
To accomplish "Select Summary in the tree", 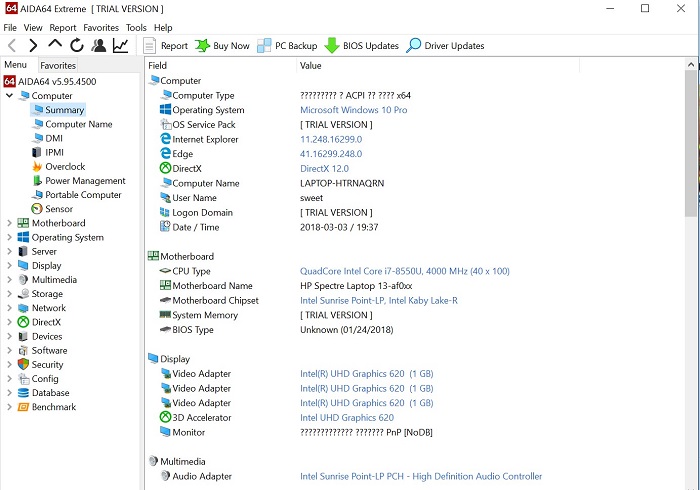I will click(58, 110).
